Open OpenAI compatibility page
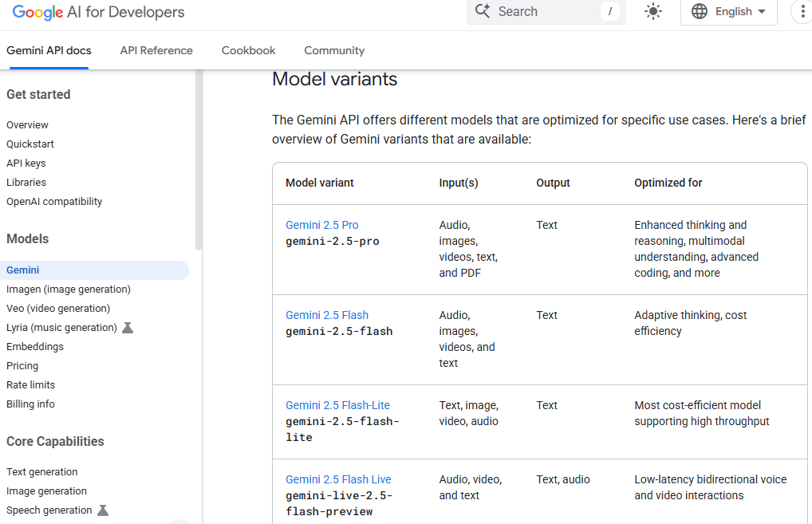 [54, 202]
